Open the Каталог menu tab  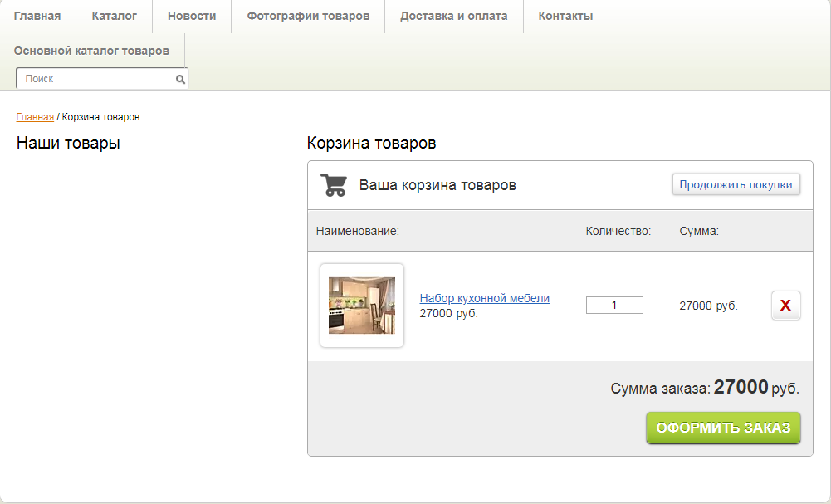pos(114,17)
